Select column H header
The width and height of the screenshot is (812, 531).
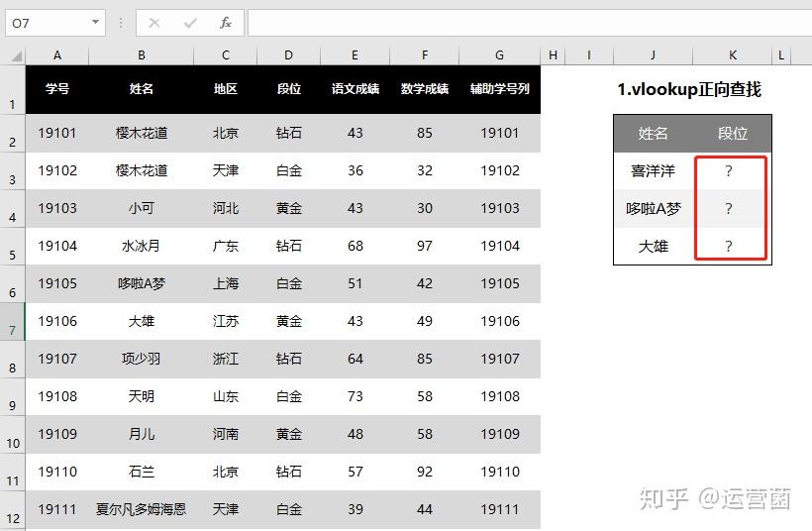pyautogui.click(x=553, y=55)
